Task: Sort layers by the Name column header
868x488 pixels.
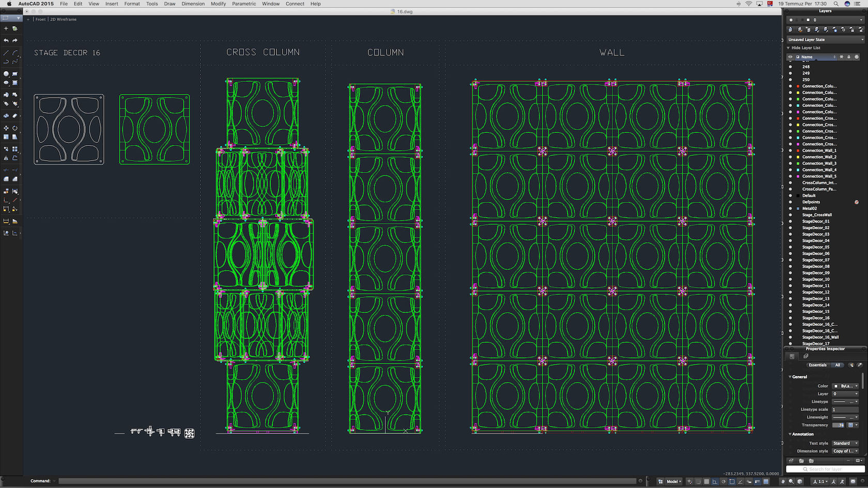Action: point(816,57)
